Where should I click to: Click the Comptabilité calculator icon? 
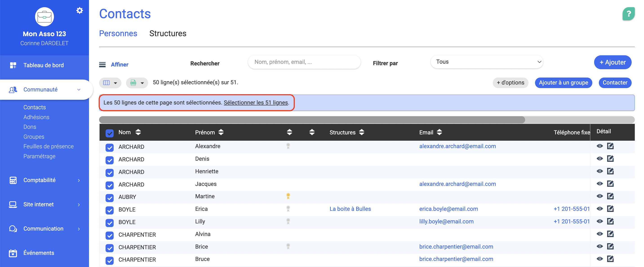pos(13,180)
